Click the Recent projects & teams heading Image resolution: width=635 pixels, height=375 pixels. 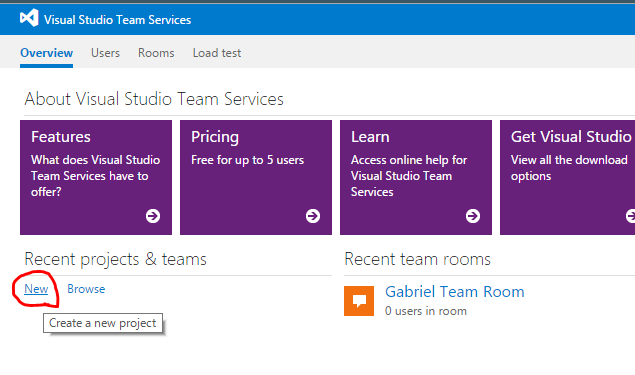(115, 259)
